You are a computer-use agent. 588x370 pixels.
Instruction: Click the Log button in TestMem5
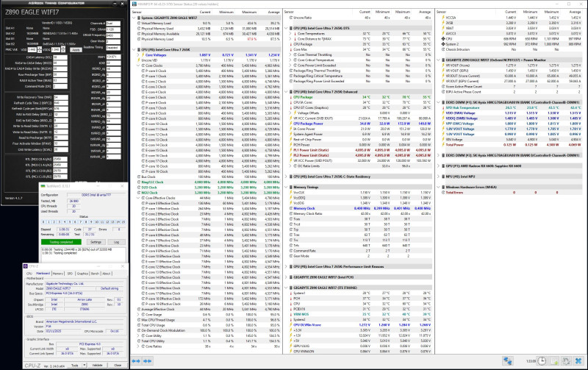[116, 242]
